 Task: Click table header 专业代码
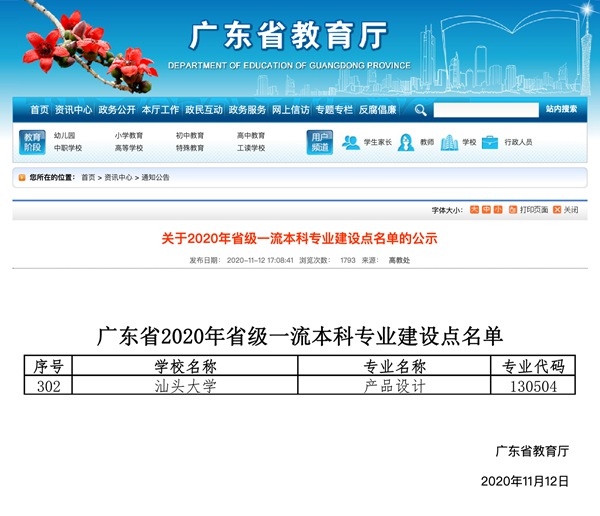click(x=533, y=366)
